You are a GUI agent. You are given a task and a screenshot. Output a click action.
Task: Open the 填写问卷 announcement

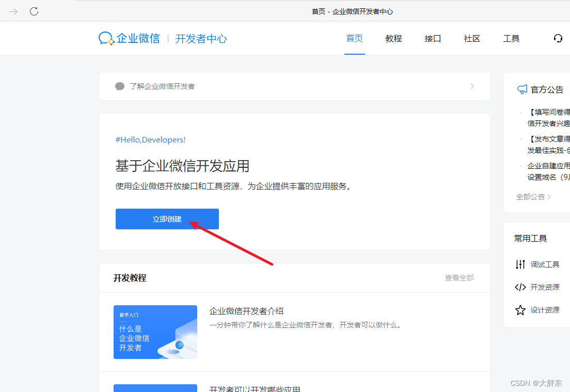coord(548,118)
